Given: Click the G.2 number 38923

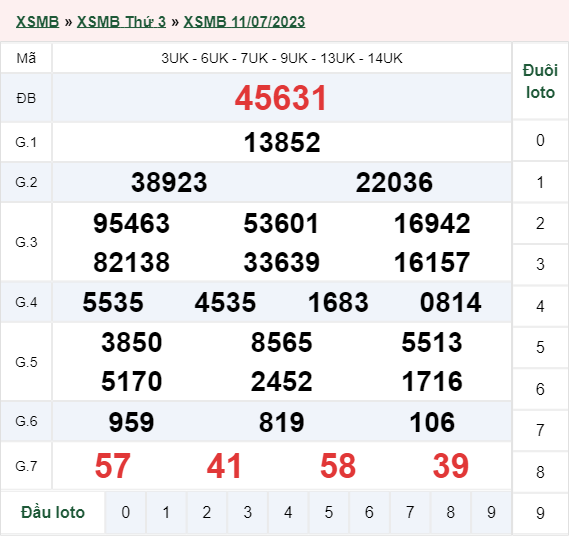Looking at the screenshot, I should pyautogui.click(x=169, y=182).
